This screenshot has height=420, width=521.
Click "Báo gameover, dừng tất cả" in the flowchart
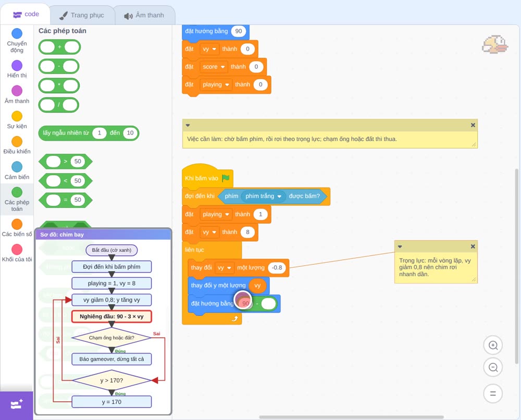point(111,359)
